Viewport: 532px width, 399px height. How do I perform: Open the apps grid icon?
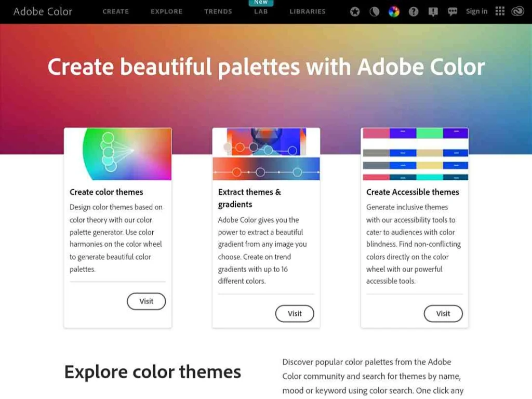[x=500, y=11]
